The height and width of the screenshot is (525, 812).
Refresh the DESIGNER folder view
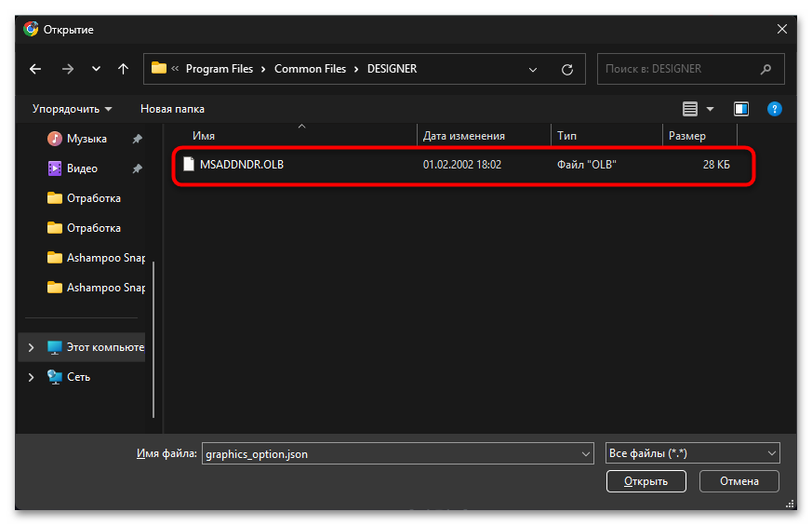pos(567,70)
